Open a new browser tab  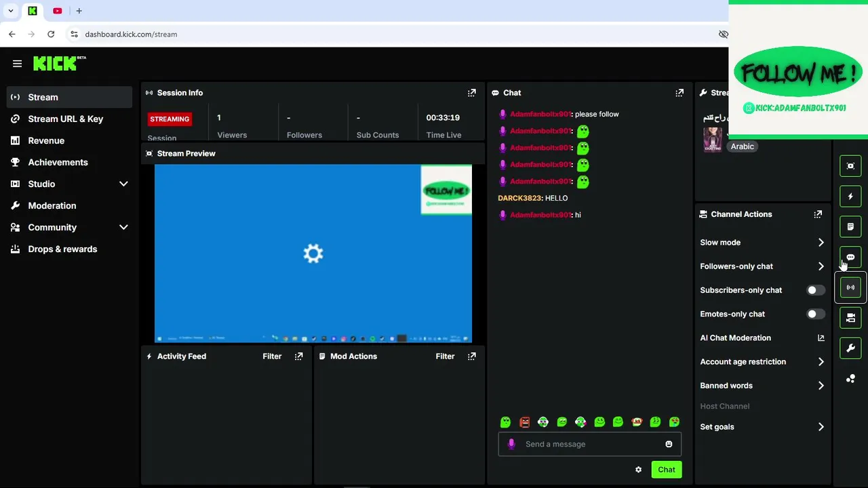[x=79, y=11]
